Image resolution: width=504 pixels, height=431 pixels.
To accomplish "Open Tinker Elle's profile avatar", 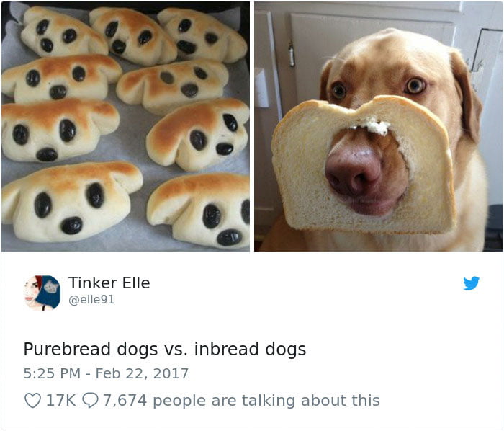I will click(42, 293).
